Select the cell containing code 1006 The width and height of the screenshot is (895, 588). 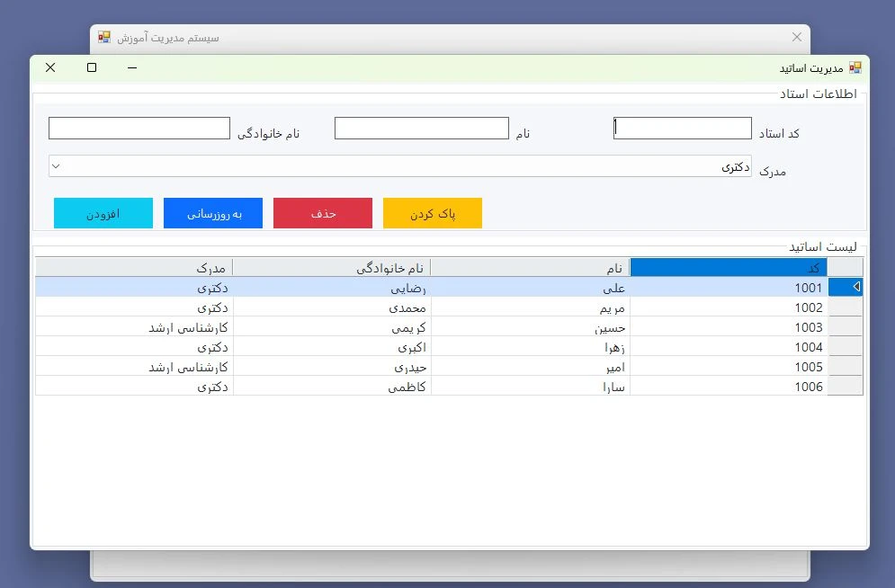point(728,387)
